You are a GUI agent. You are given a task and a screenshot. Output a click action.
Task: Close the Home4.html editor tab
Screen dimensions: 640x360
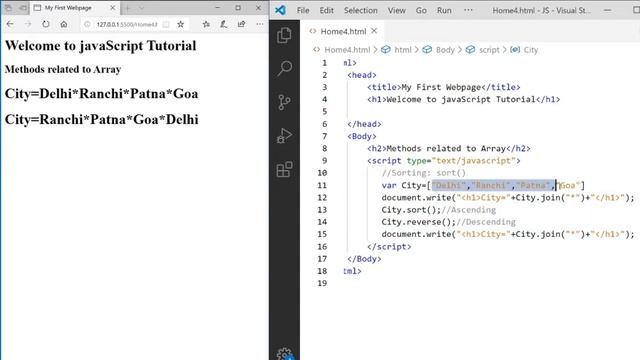(374, 31)
